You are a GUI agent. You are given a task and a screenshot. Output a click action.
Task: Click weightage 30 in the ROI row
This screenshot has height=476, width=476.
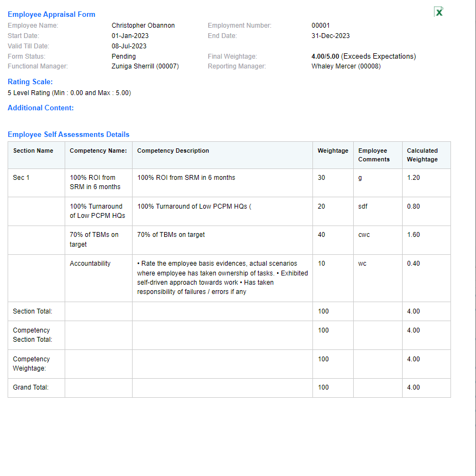(321, 178)
